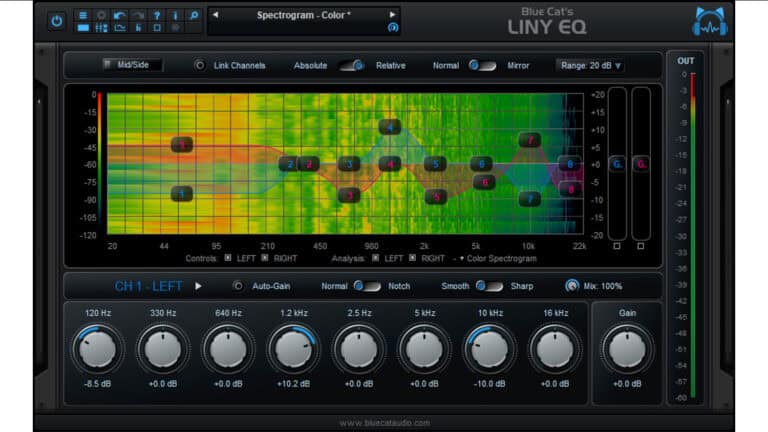This screenshot has width=768, height=432.
Task: Click the 10 kHz band gain knob
Action: pos(489,350)
